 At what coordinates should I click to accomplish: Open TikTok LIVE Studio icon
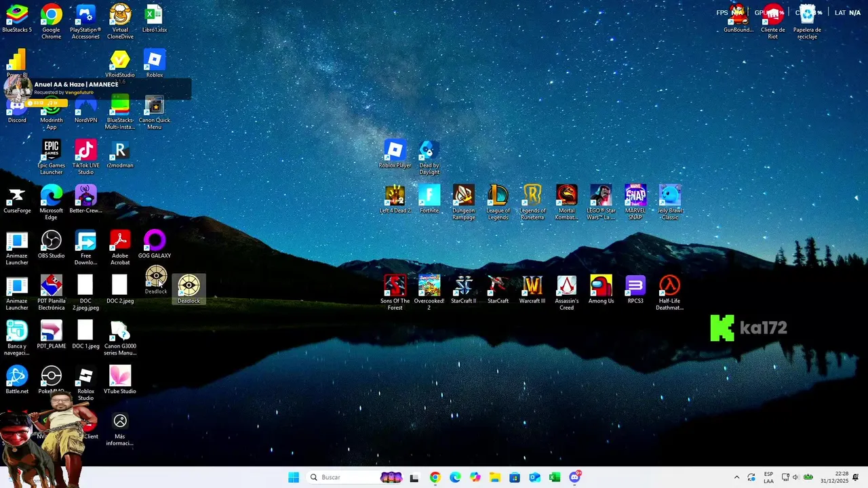85,157
